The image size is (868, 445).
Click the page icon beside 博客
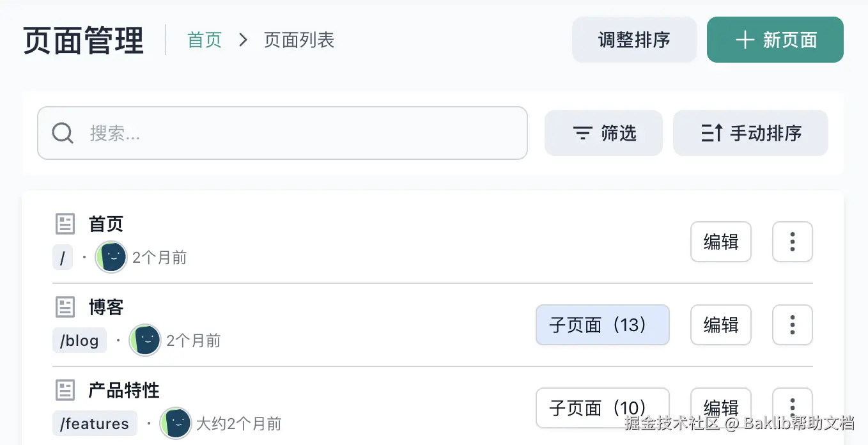[x=65, y=307]
